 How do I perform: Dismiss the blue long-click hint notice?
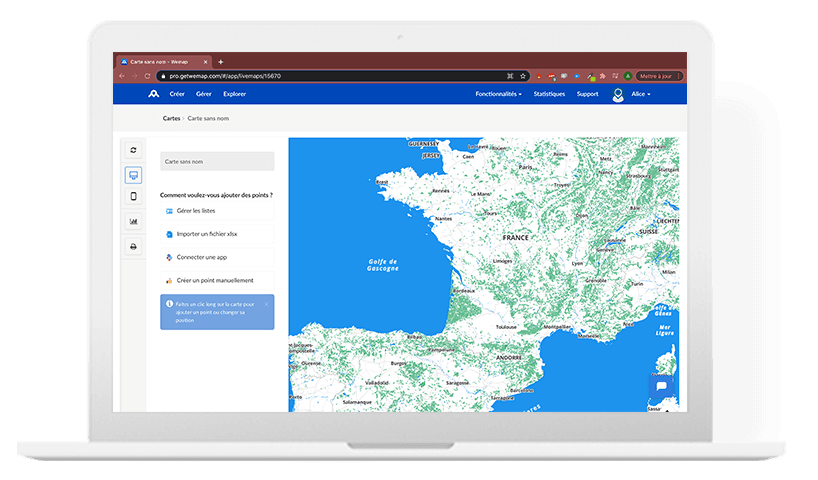pyautogui.click(x=267, y=304)
